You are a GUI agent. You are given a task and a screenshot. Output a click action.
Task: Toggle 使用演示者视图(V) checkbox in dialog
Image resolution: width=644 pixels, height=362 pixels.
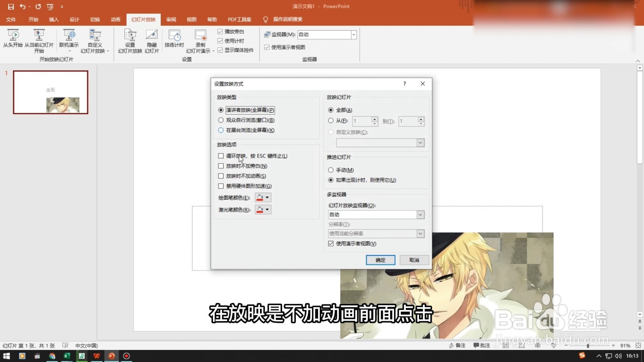(330, 243)
